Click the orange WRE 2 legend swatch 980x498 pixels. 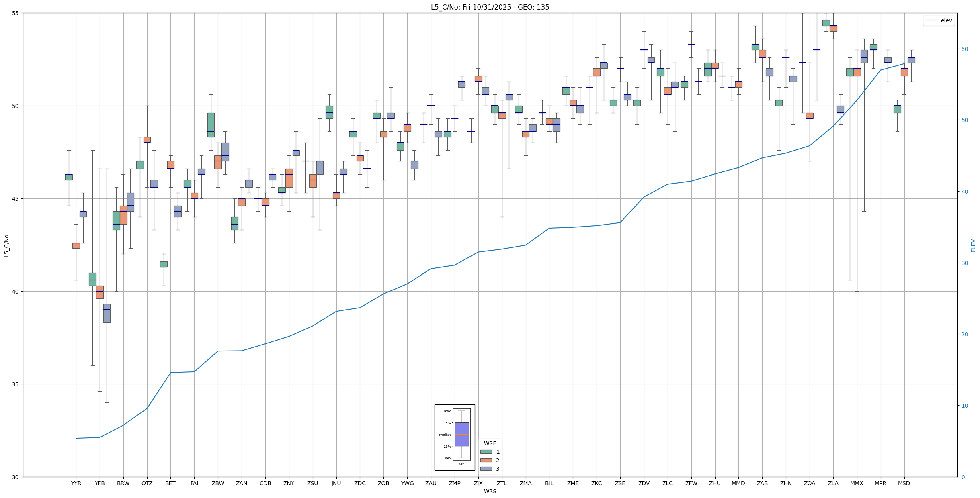486,460
